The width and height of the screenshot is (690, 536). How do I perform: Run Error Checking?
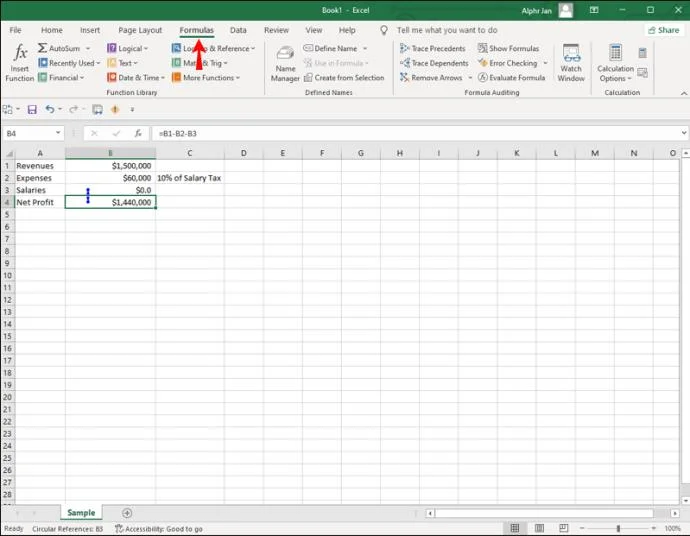coord(508,63)
